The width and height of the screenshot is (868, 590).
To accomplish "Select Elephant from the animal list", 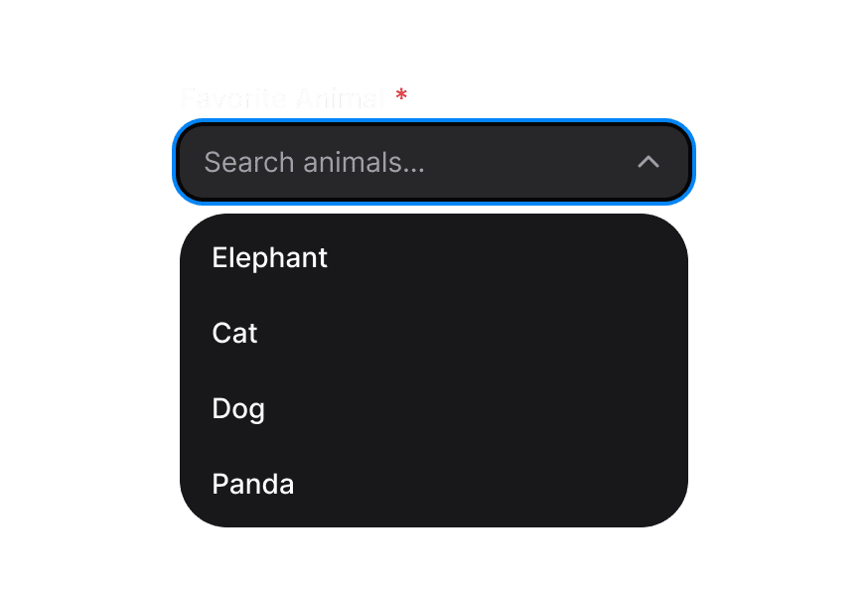I will (x=270, y=258).
